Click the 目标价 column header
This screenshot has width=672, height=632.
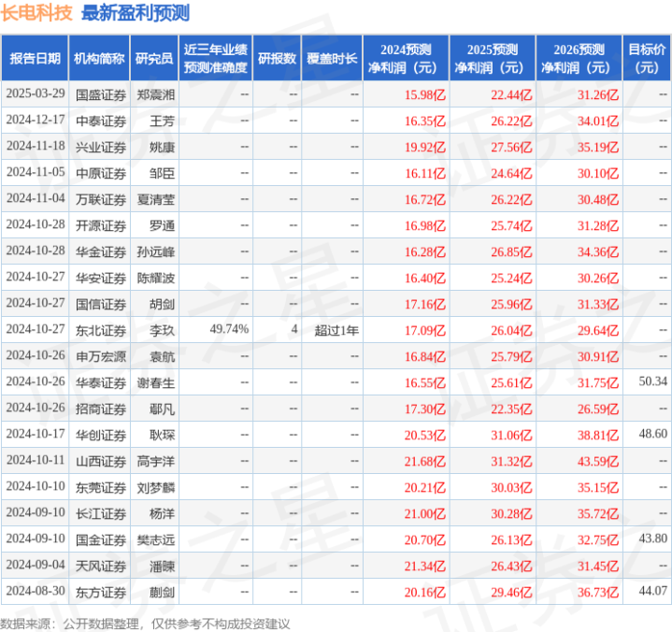tap(647, 58)
